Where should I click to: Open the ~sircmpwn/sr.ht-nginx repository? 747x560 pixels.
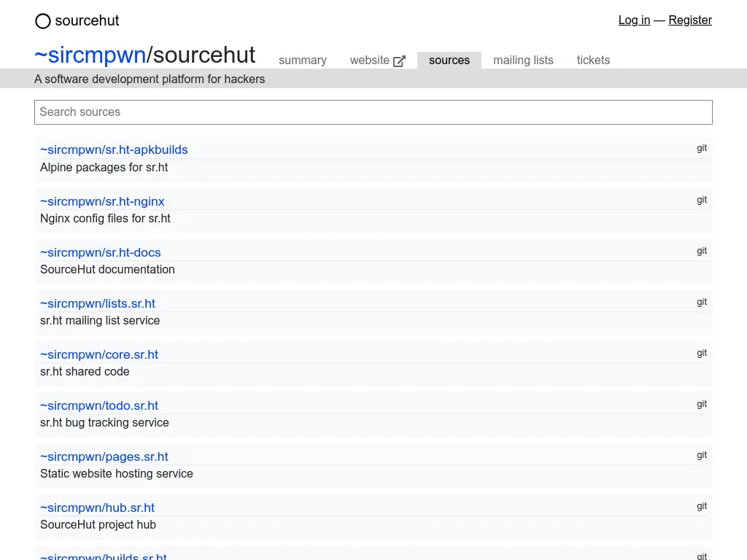click(x=102, y=201)
